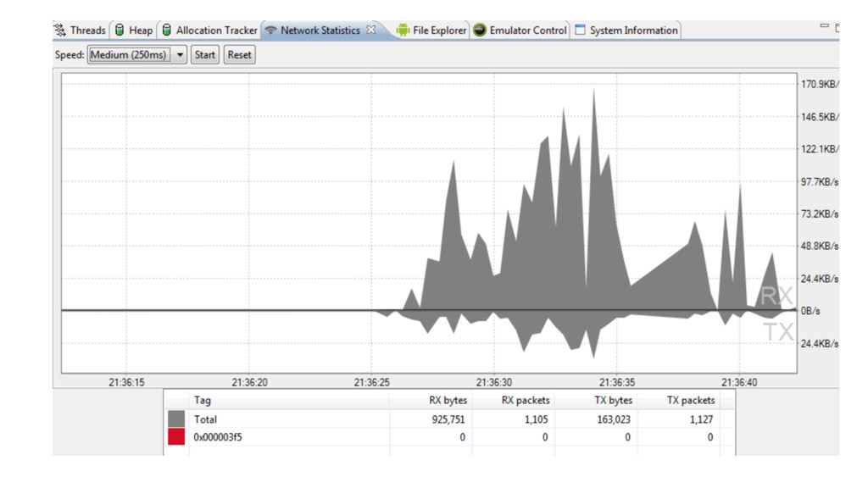Image resolution: width=868 pixels, height=488 pixels.
Task: Click the 73.2KB/s axis label
Action: [820, 213]
